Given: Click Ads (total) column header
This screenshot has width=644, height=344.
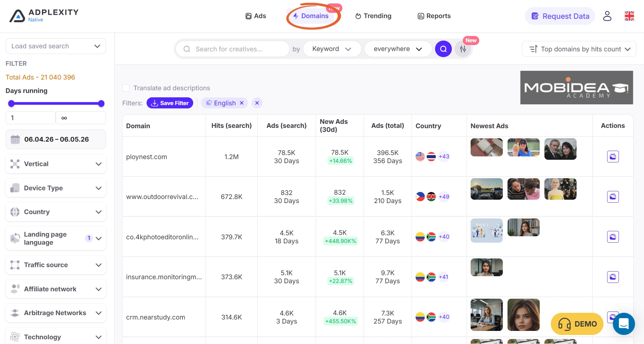Looking at the screenshot, I should pos(387,126).
